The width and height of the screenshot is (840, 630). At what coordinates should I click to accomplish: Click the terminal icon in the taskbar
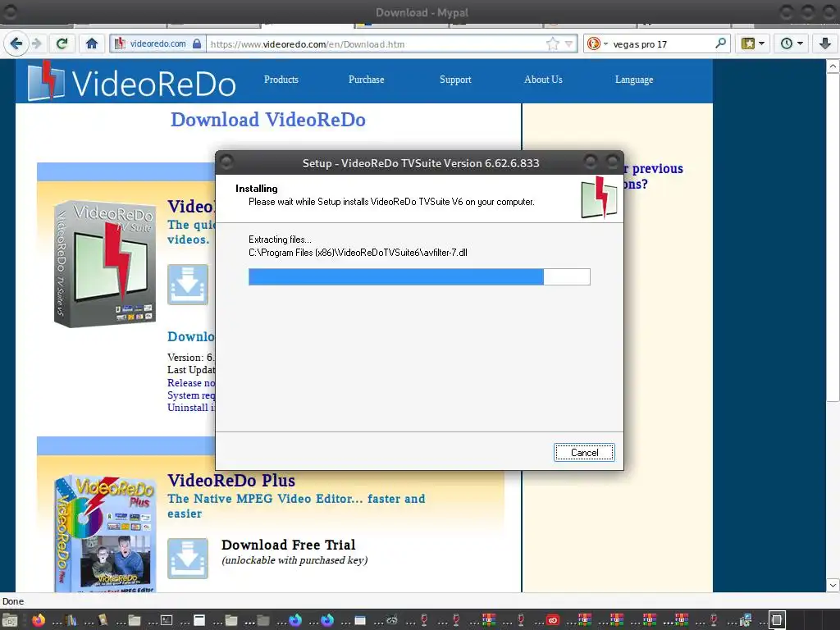(x=167, y=620)
